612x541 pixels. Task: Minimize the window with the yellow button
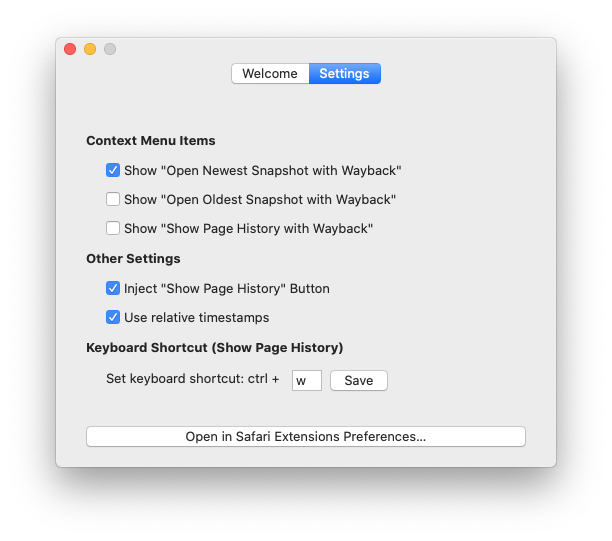tap(90, 49)
